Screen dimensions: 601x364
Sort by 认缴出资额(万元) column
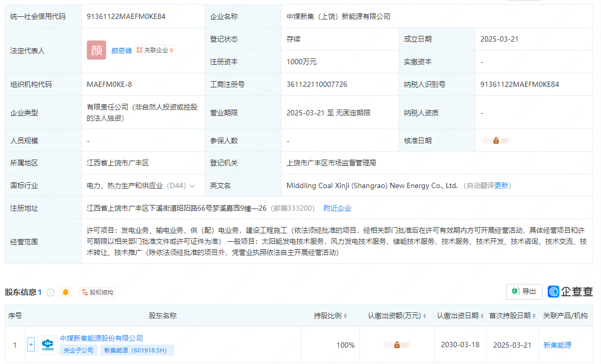click(x=397, y=316)
